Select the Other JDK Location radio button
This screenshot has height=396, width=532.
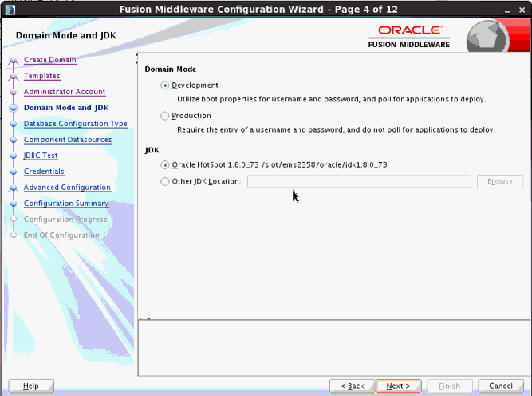point(165,182)
